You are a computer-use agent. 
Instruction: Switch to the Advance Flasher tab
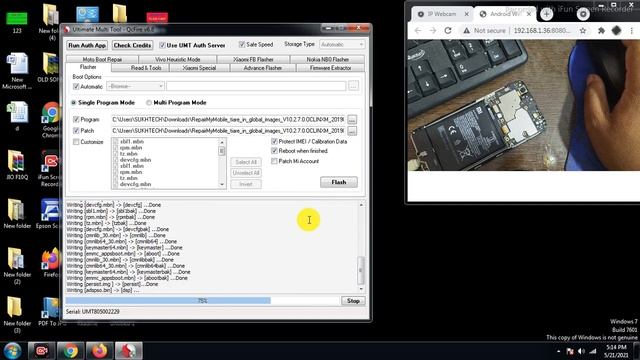262,68
